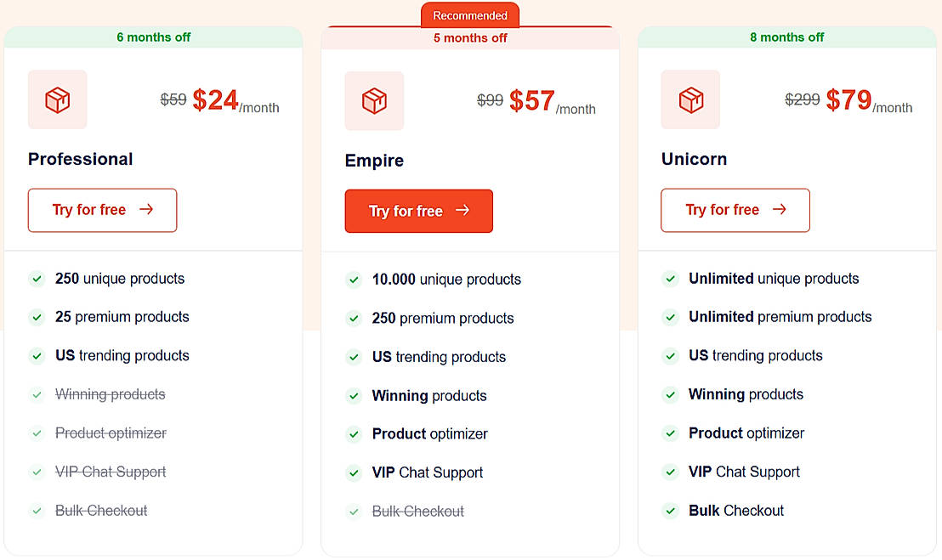Click the Empire plan box icon
942x560 pixels.
point(374,101)
